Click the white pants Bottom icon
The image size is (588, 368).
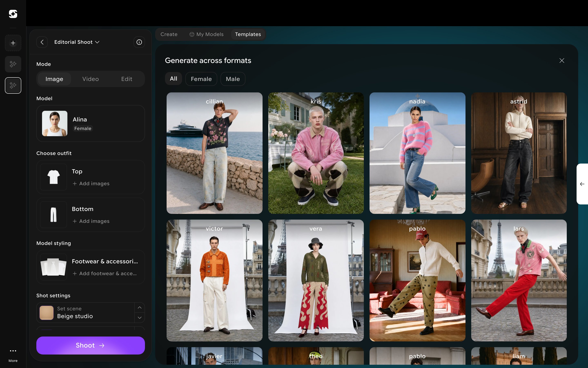(53, 215)
